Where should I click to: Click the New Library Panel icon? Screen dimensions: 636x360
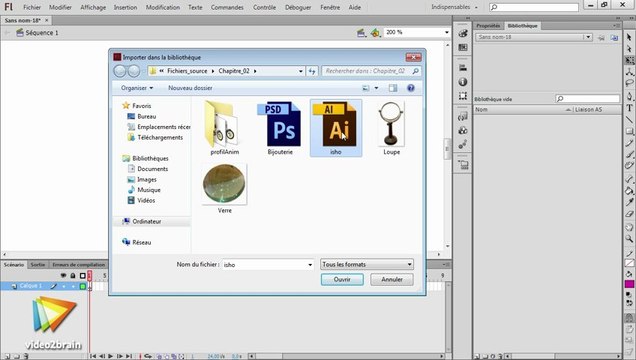coord(615,37)
